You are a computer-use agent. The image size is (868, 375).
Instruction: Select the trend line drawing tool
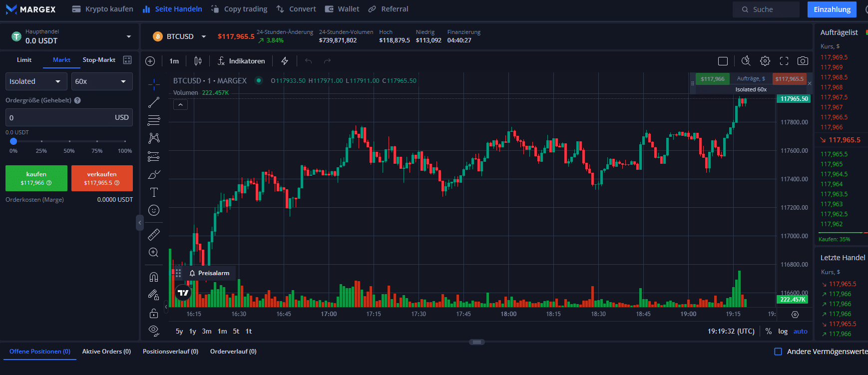[154, 102]
